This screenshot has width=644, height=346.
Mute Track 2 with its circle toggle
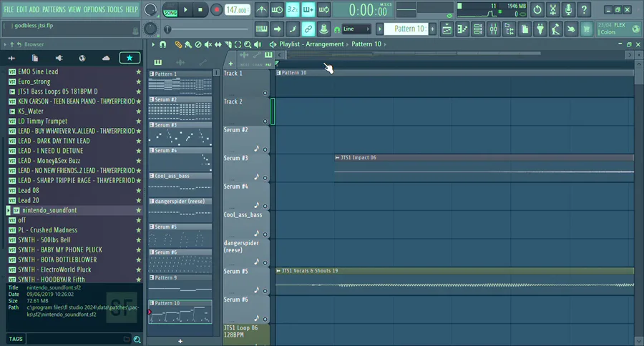click(x=265, y=122)
